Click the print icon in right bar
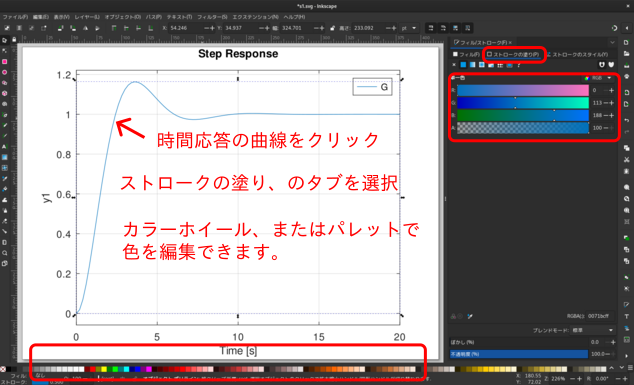Viewport: 634px width, 385px height. click(x=626, y=76)
